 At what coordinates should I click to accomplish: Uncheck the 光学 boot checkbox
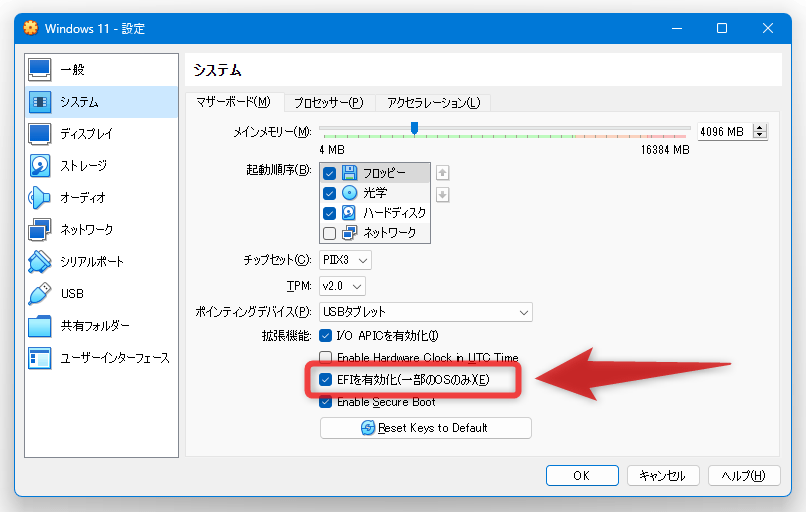coord(329,193)
